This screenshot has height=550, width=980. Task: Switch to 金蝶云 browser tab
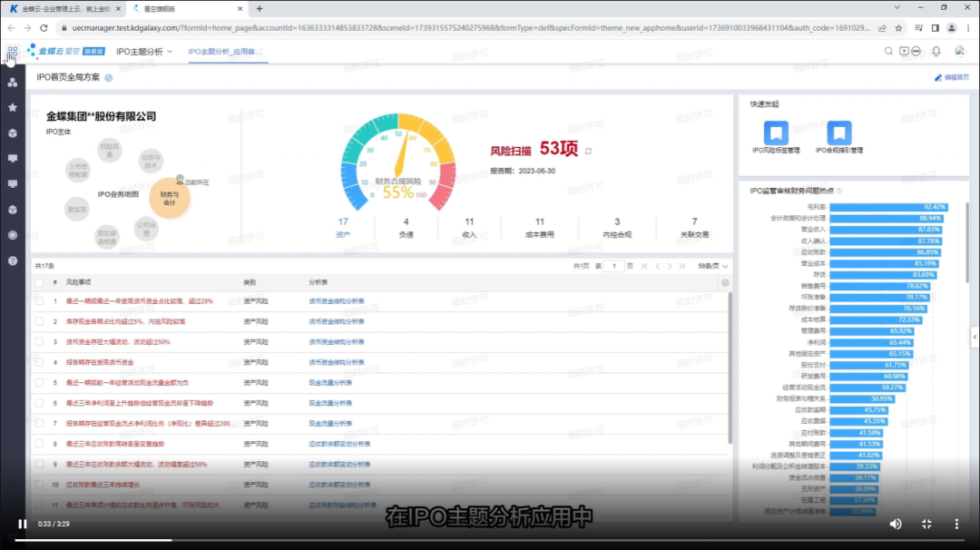pyautogui.click(x=65, y=9)
